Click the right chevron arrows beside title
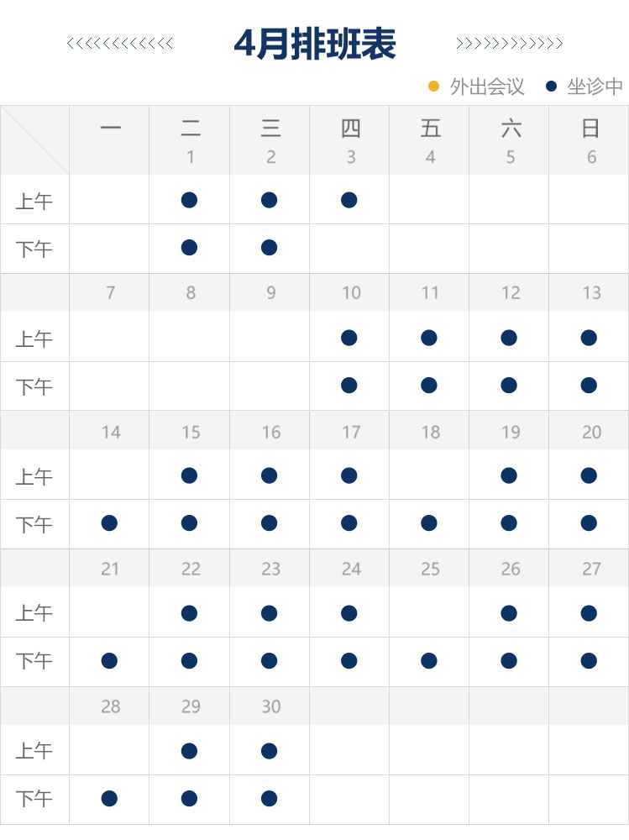The width and height of the screenshot is (629, 840). point(509,44)
